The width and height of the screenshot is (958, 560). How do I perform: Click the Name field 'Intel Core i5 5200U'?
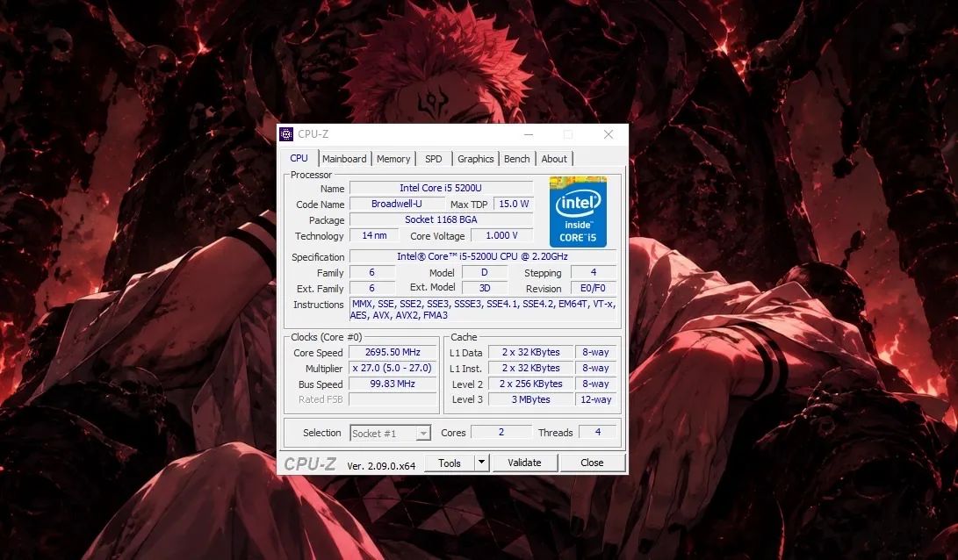coord(441,188)
